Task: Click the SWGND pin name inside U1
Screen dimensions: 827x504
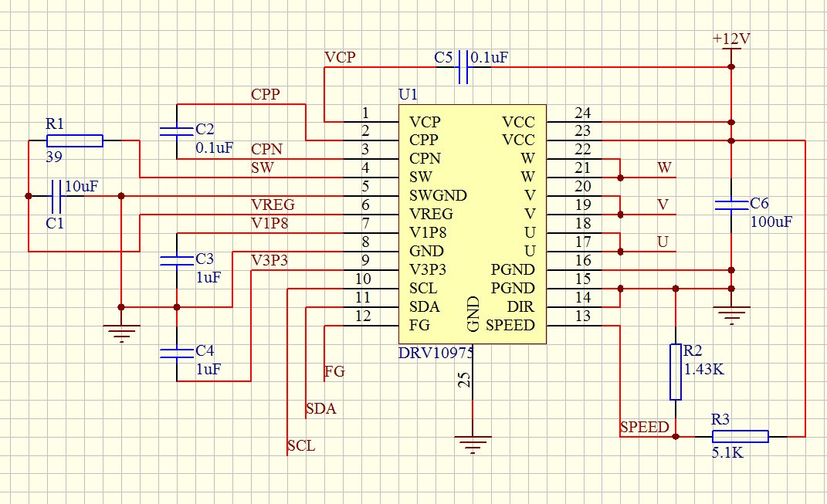Action: point(439,195)
